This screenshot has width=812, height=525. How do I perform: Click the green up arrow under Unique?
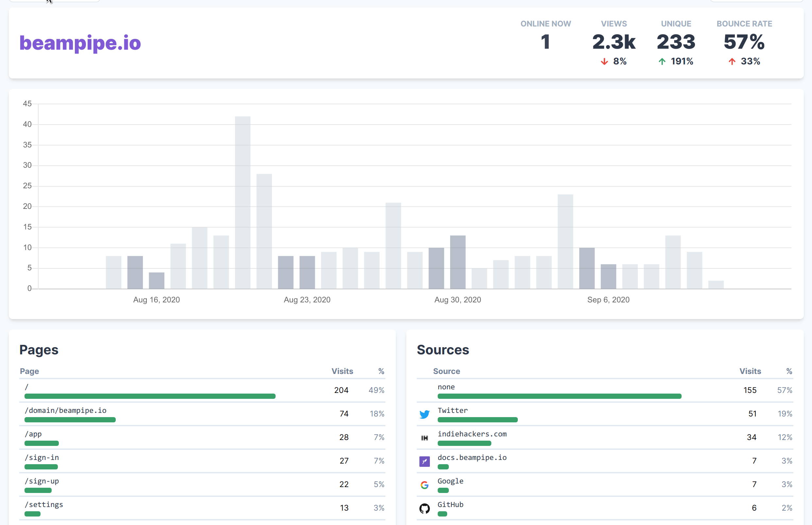pyautogui.click(x=662, y=61)
